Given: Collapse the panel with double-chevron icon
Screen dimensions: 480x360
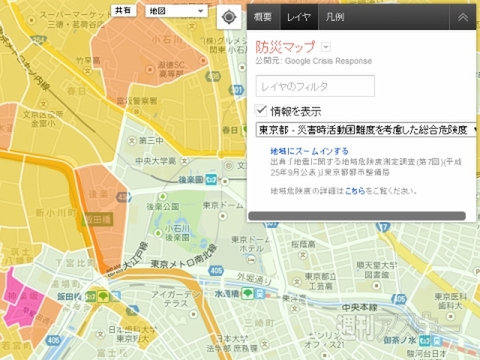Looking at the screenshot, I should tap(463, 17).
